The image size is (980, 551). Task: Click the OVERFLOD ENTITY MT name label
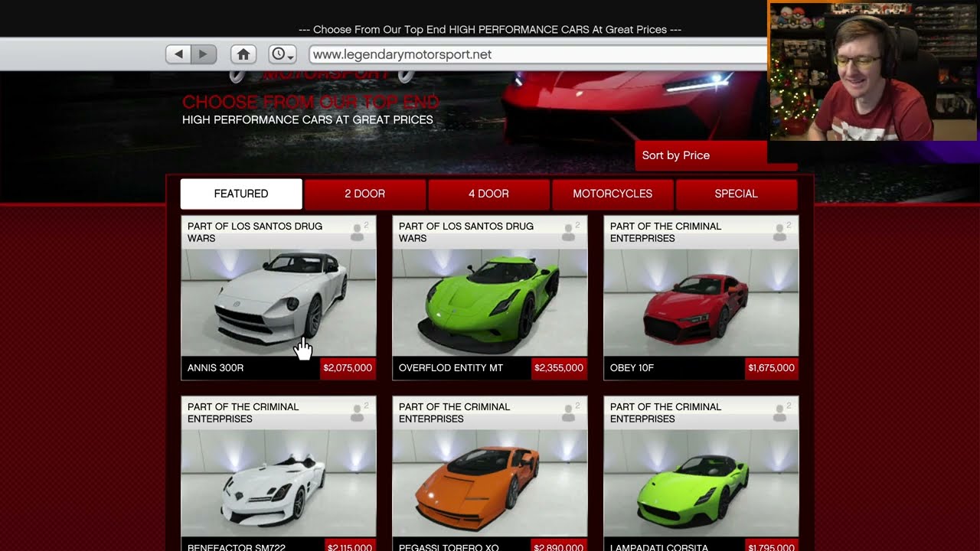pos(451,368)
